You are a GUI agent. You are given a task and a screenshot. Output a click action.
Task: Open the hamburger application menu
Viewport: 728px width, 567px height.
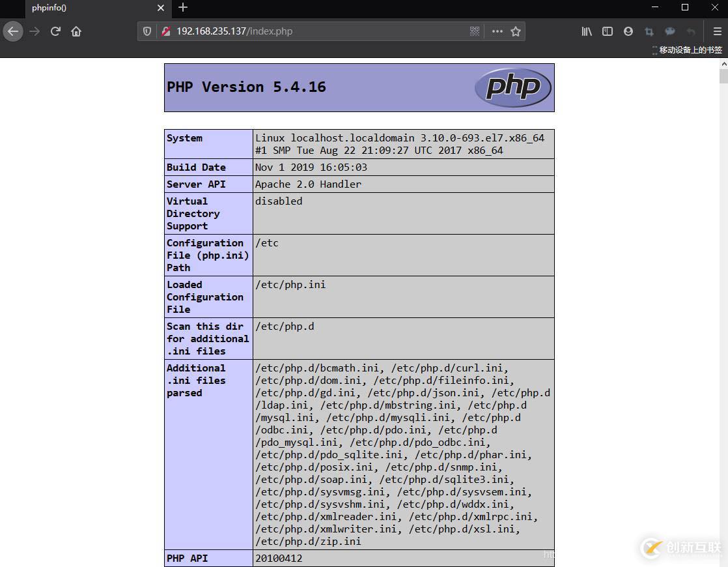point(718,31)
